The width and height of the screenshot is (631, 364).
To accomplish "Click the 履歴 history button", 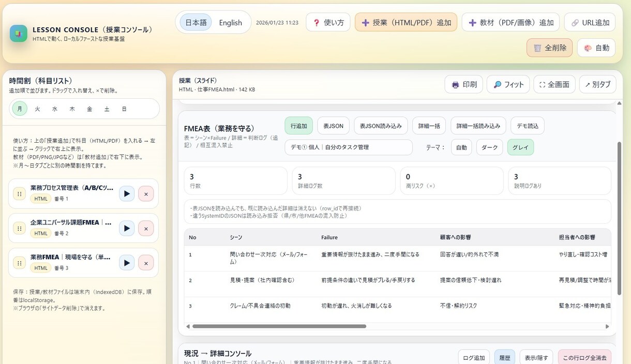I will [505, 358].
